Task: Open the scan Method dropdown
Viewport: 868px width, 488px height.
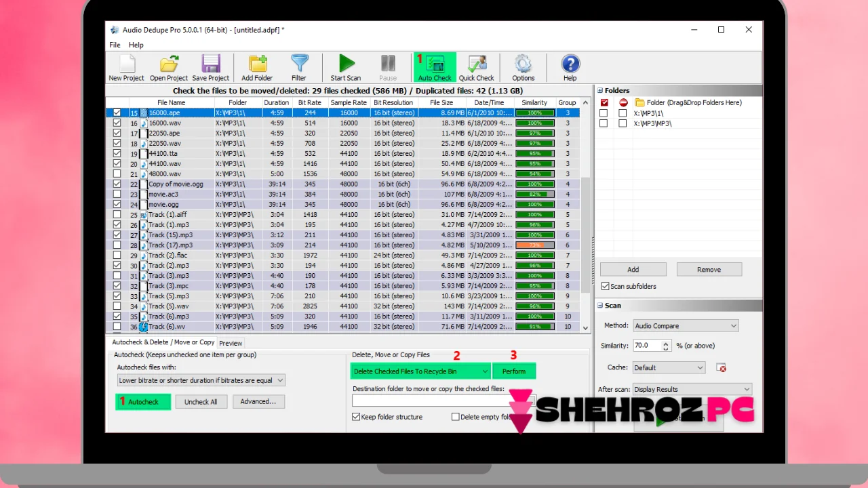Action: click(x=686, y=326)
